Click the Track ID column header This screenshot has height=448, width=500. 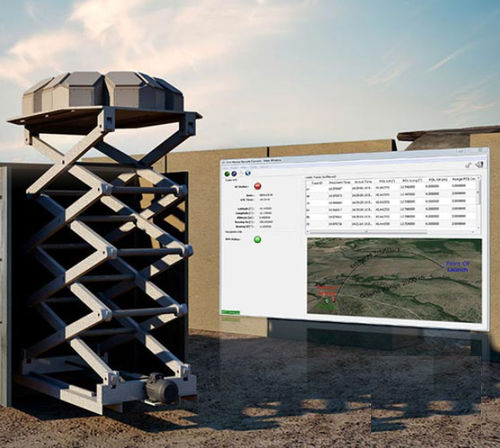pyautogui.click(x=317, y=183)
